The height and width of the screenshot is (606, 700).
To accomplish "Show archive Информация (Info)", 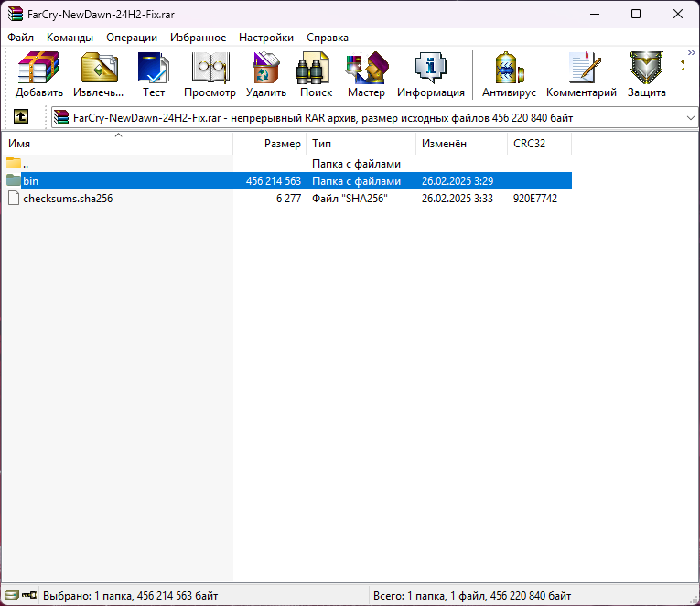I will click(x=431, y=74).
